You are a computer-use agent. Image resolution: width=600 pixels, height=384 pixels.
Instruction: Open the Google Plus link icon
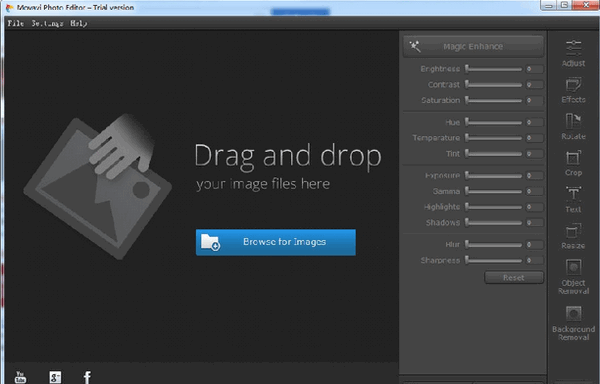click(55, 377)
